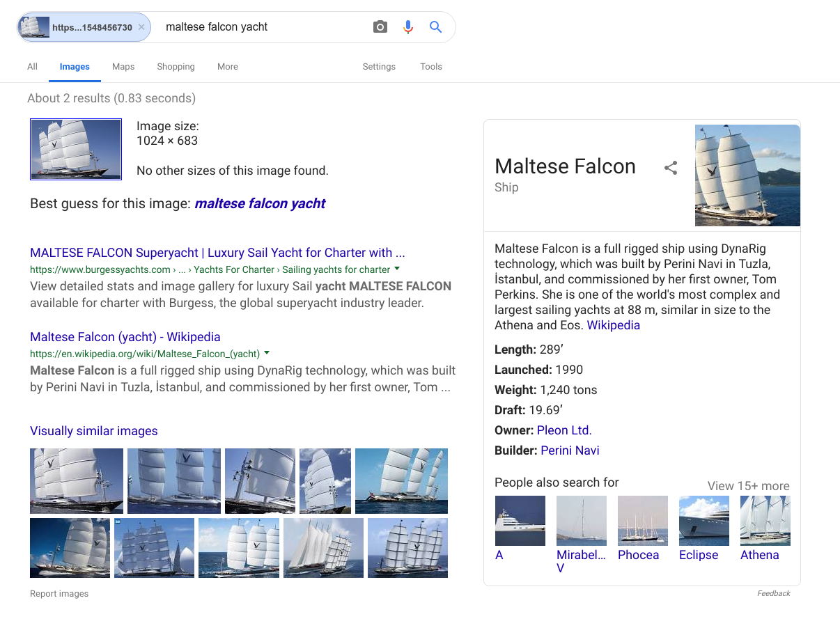Screen dimensions: 840x628
Task: Open the Shopping tab
Action: point(176,67)
